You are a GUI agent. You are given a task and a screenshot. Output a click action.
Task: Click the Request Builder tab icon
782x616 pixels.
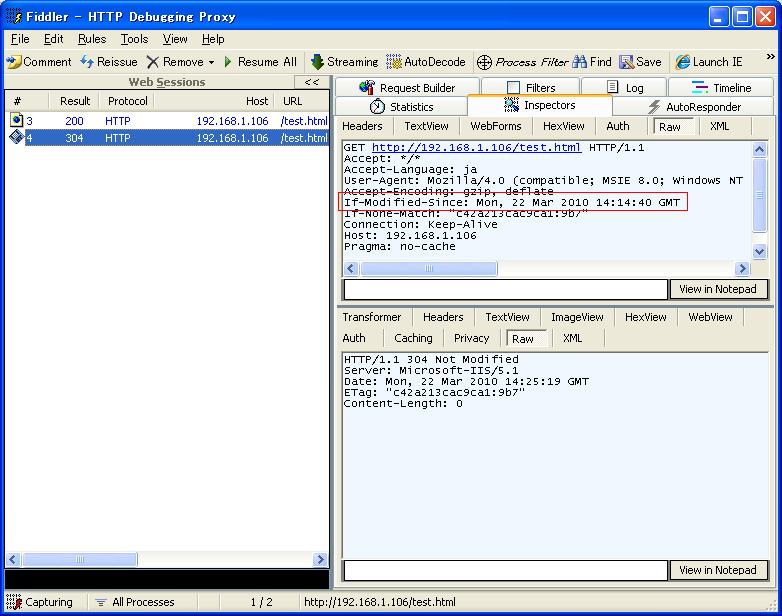click(367, 88)
